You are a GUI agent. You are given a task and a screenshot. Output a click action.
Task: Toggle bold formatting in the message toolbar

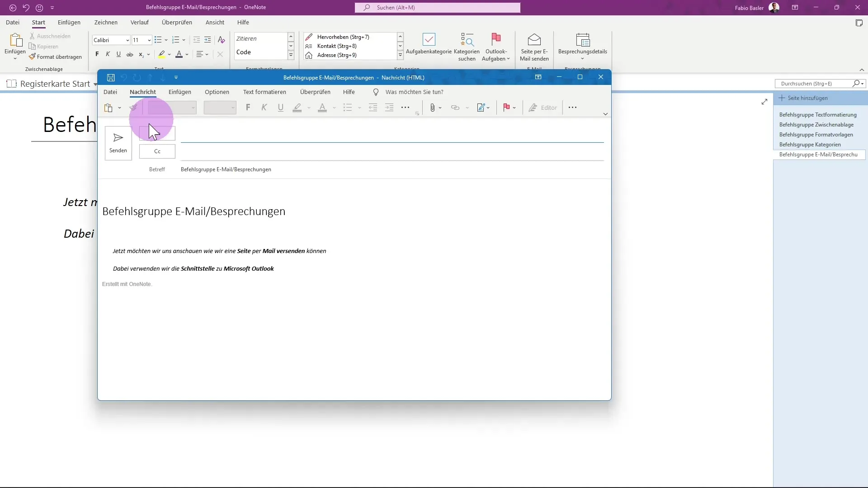tap(248, 108)
